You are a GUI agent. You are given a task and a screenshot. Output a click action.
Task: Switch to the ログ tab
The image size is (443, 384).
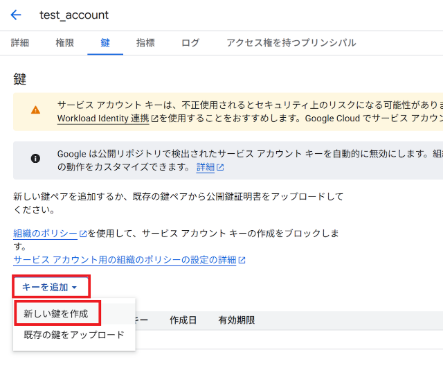pos(190,43)
